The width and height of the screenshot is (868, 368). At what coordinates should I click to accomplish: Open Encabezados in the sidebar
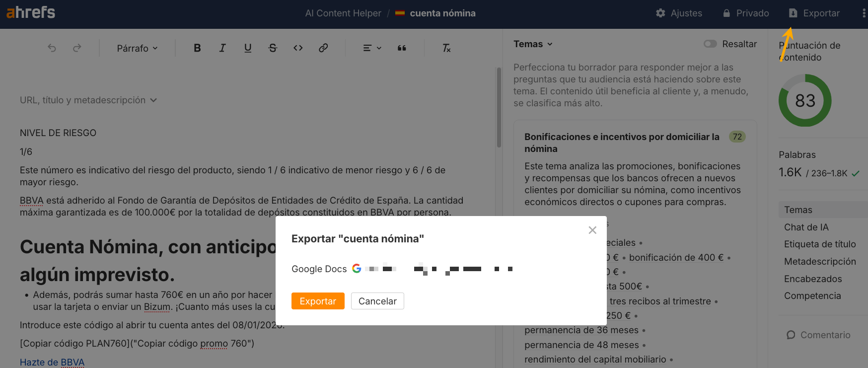(x=813, y=279)
